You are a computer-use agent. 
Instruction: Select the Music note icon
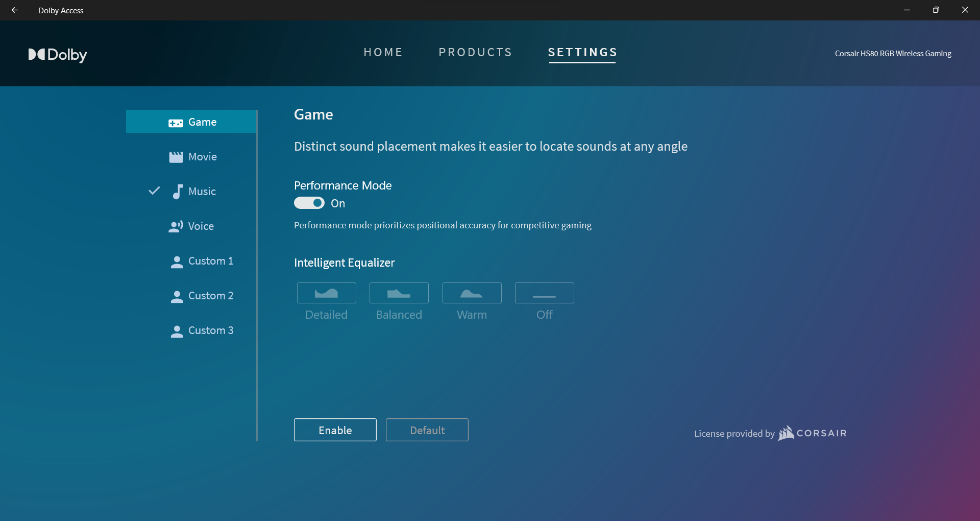(177, 192)
